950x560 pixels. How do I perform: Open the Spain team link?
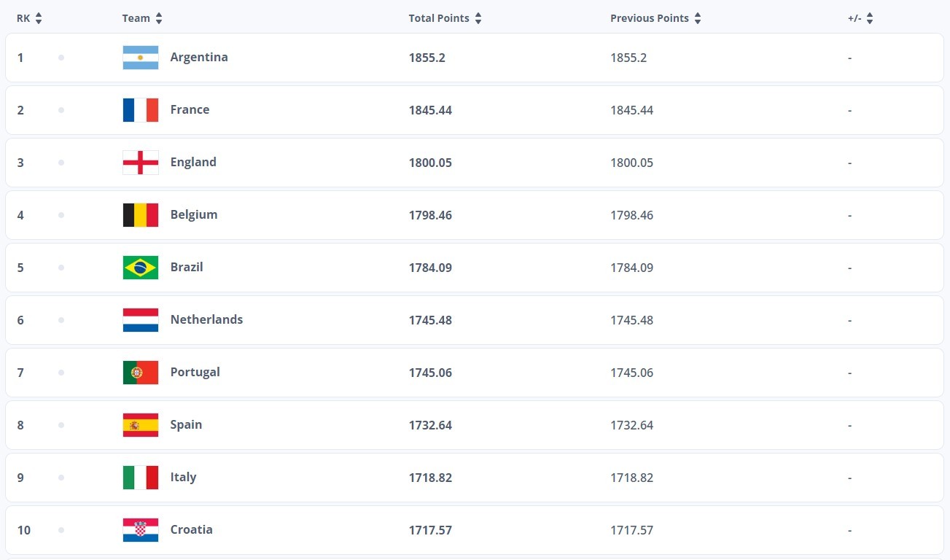[x=186, y=424]
